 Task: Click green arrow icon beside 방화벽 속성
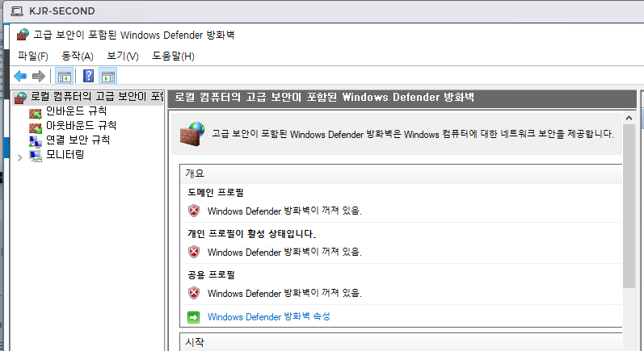click(x=193, y=317)
